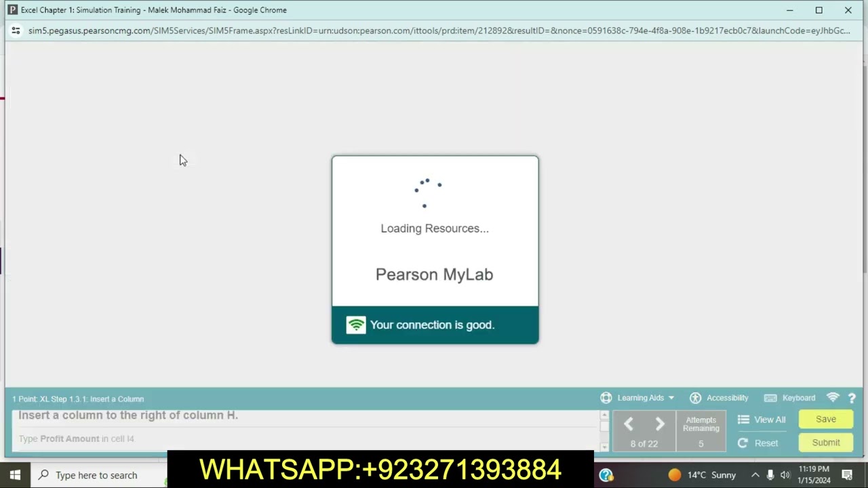Maximize the Chrome window
Image resolution: width=868 pixels, height=488 pixels.
(x=818, y=10)
